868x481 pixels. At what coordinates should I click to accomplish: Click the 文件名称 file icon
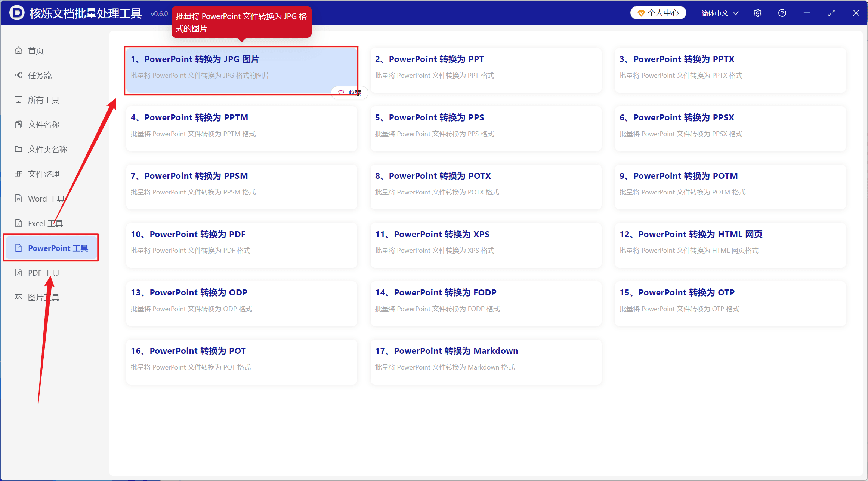click(x=18, y=125)
